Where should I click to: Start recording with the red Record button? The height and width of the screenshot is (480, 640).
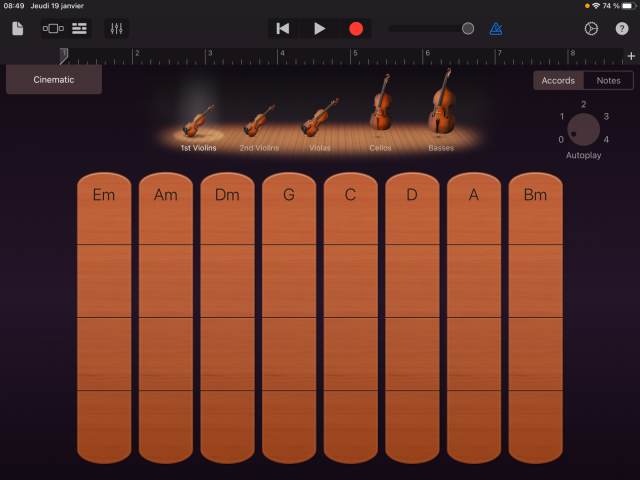(356, 28)
